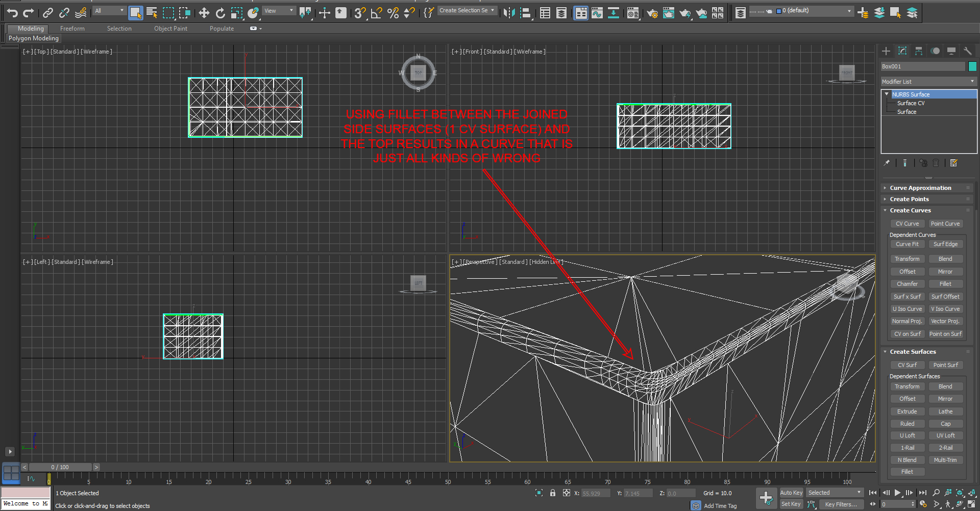This screenshot has width=980, height=511.
Task: Click the Undo icon
Action: coord(12,13)
